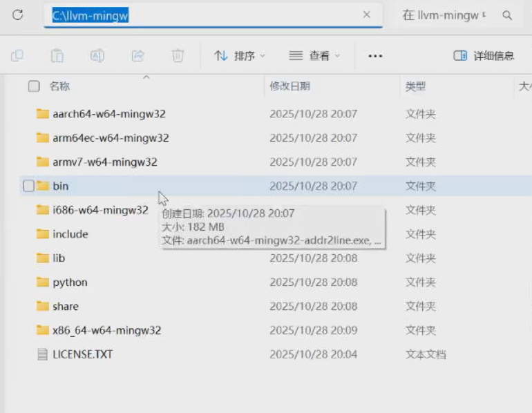The width and height of the screenshot is (532, 413).
Task: Click the paste icon in the toolbar
Action: 57,56
